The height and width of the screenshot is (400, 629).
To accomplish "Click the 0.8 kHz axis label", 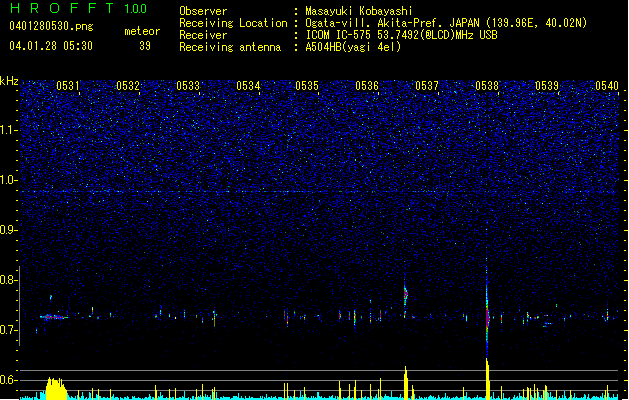I will tap(9, 280).
